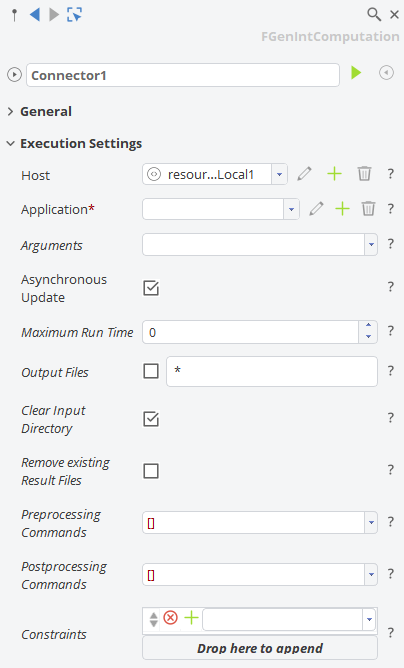Go back with the blue left arrow
This screenshot has height=668, width=404.
[x=35, y=14]
